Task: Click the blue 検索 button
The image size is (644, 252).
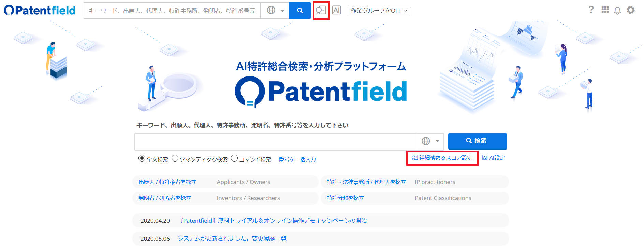Action: 477,141
